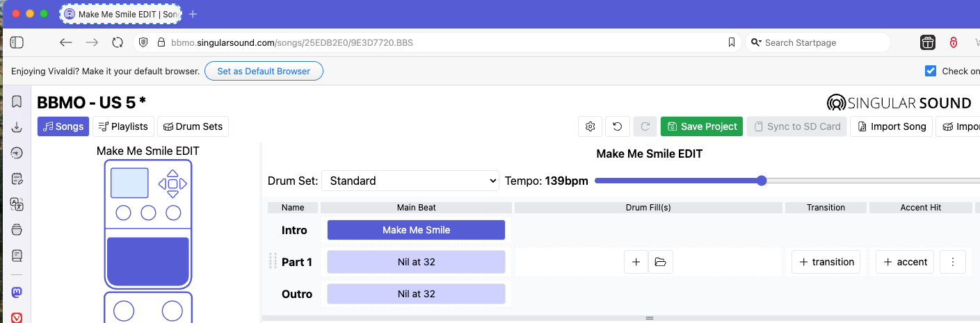Click the Save Project button

pos(702,126)
